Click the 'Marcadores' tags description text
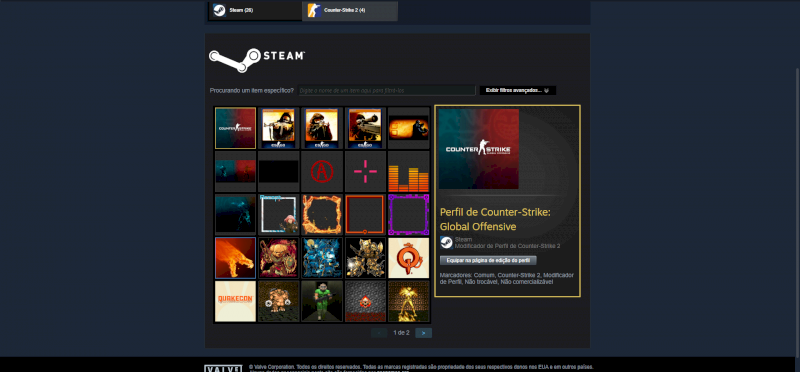 point(507,278)
